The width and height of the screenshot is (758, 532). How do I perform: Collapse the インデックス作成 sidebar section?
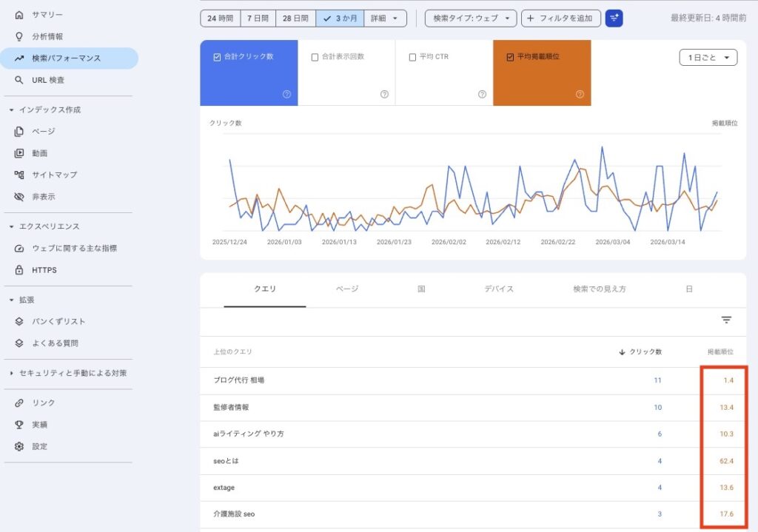pyautogui.click(x=11, y=110)
